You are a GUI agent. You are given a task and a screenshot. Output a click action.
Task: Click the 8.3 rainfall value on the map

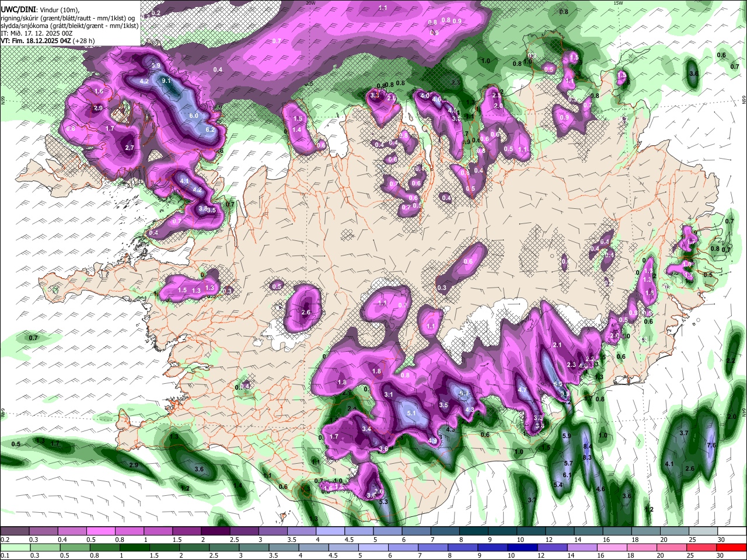point(587,457)
